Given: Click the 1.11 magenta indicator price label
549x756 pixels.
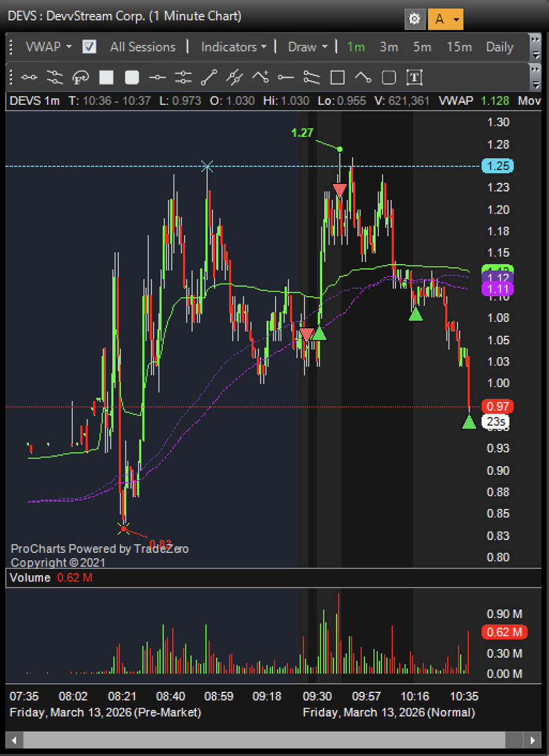Looking at the screenshot, I should (498, 289).
